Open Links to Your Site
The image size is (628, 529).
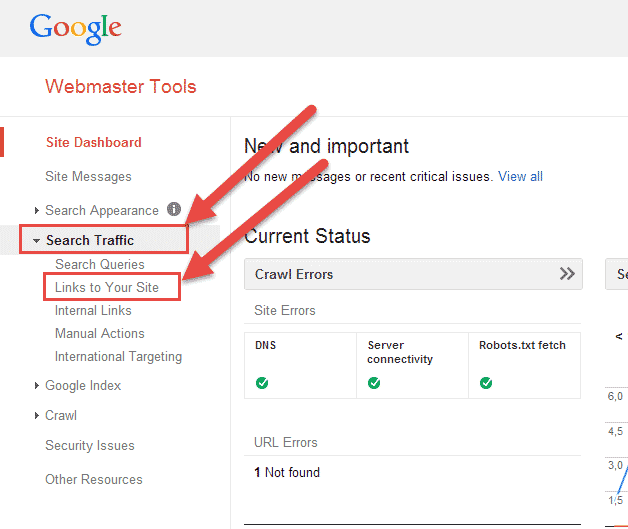(107, 287)
